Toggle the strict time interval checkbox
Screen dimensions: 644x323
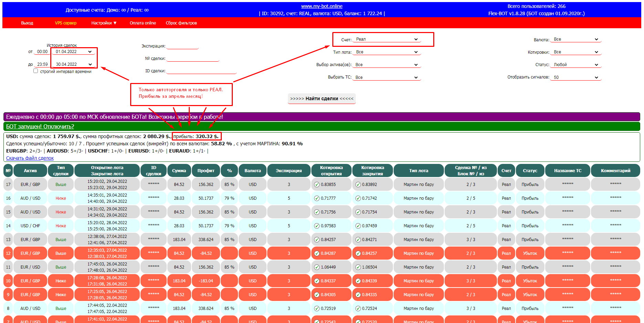[x=35, y=71]
